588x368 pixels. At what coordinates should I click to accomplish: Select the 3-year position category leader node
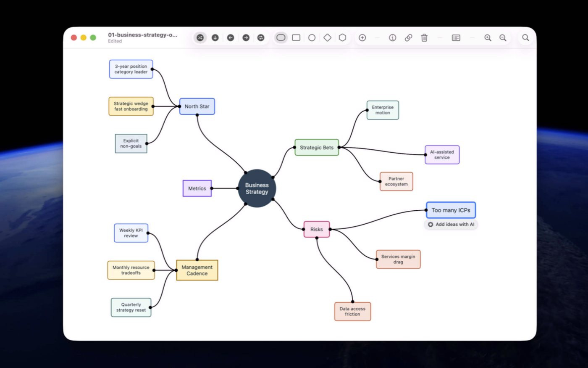point(131,69)
